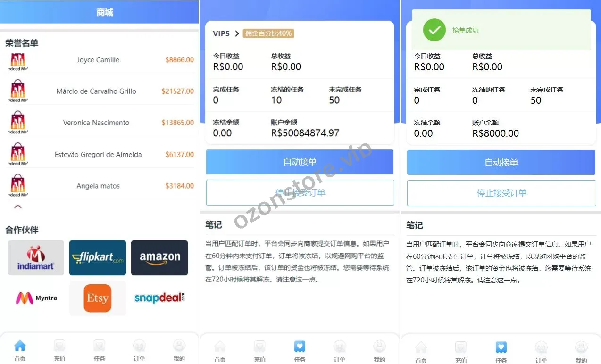601x364 pixels.
Task: Tap 首页 home tab in the leftmost screen
Action: 20,351
